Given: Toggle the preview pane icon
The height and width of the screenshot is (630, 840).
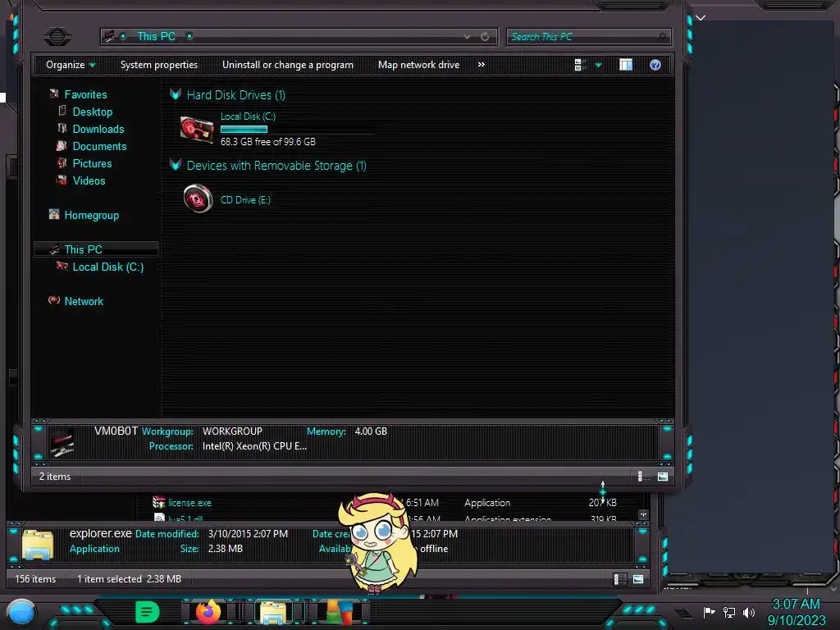Looking at the screenshot, I should coord(626,65).
